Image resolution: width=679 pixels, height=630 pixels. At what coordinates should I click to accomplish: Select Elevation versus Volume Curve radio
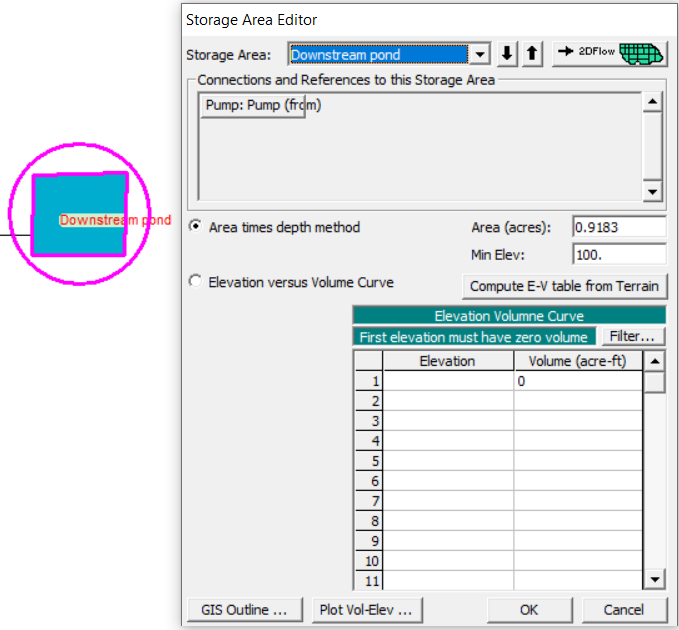[195, 281]
